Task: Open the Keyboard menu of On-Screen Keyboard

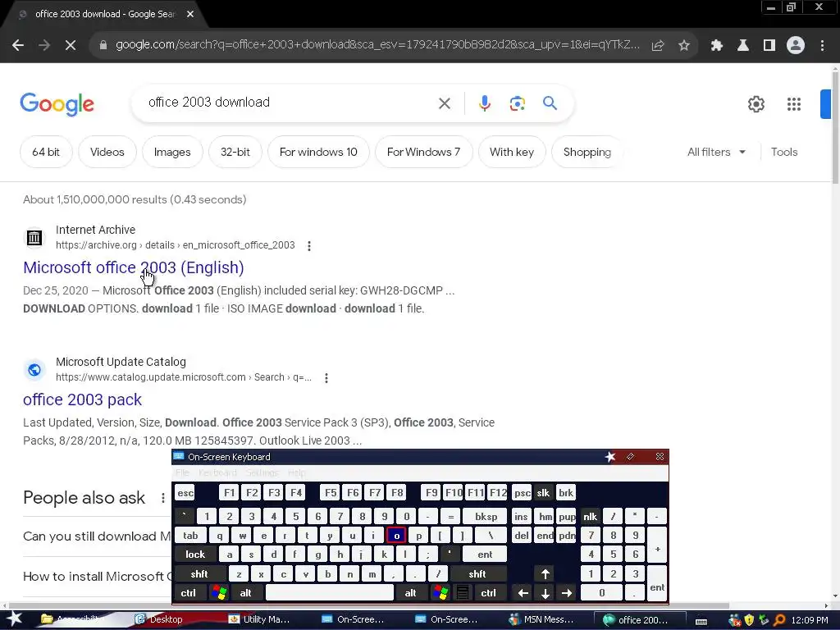Action: [217, 472]
